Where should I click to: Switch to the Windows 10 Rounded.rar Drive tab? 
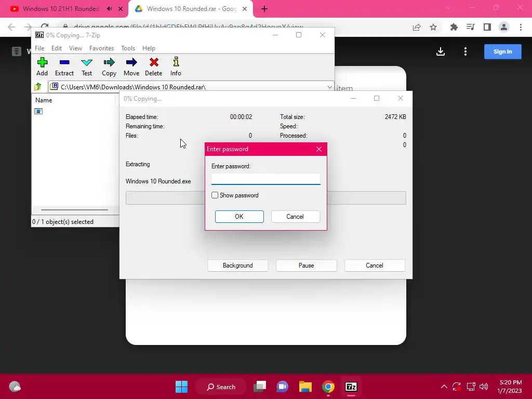tap(191, 9)
